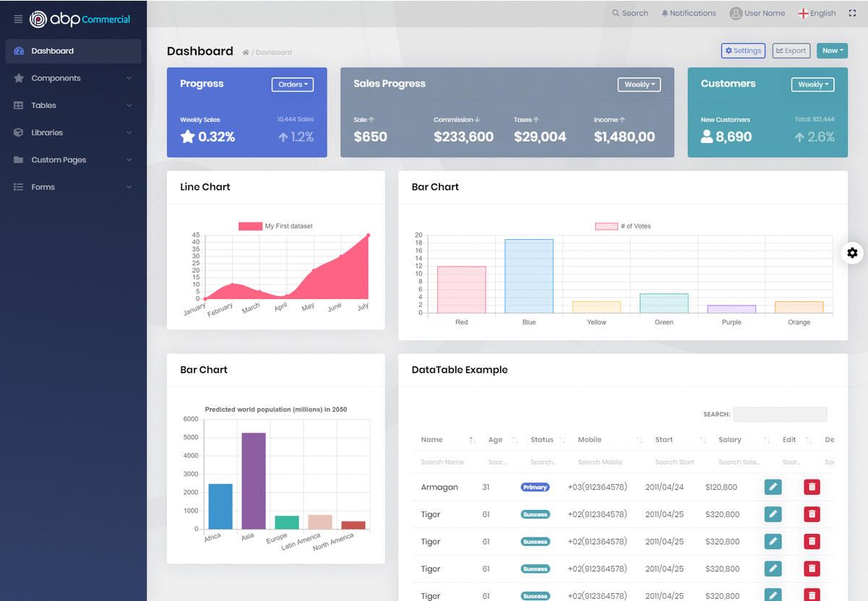Click the User Name avatar icon
Viewport: 868px width, 601px height.
(x=736, y=13)
